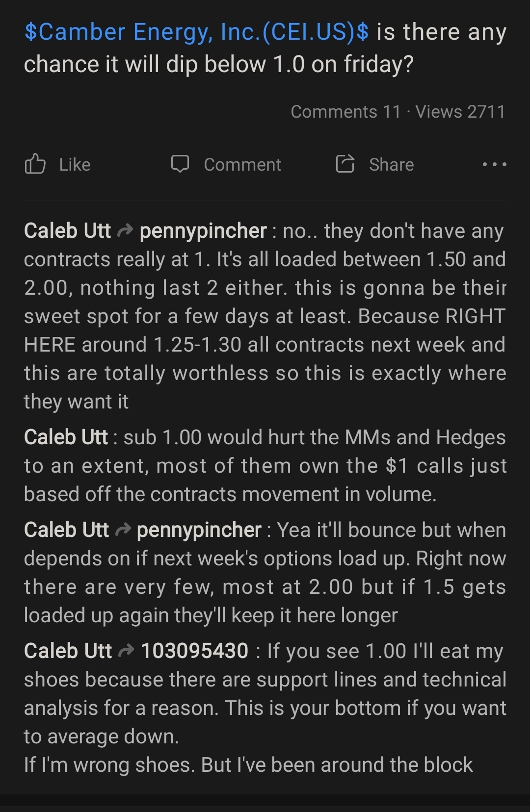This screenshot has width=530, height=812.
Task: Tap the 'Like' text label
Action: 75,165
